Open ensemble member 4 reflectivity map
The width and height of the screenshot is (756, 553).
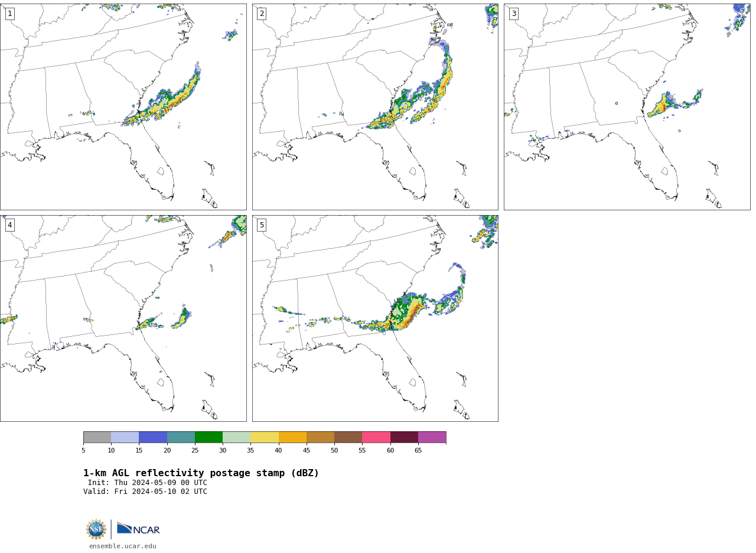123,318
